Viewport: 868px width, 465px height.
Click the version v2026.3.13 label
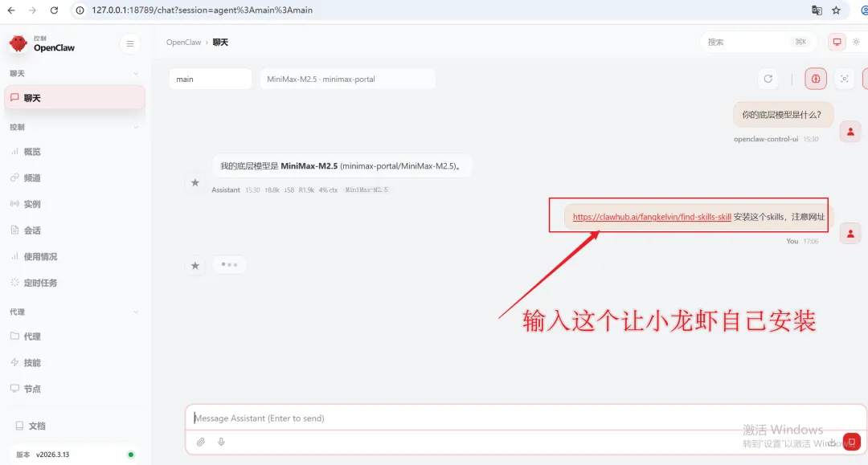pos(52,455)
